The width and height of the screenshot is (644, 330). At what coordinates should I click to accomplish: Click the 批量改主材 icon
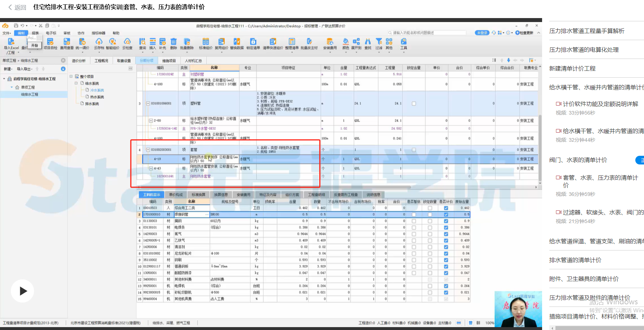click(x=309, y=44)
